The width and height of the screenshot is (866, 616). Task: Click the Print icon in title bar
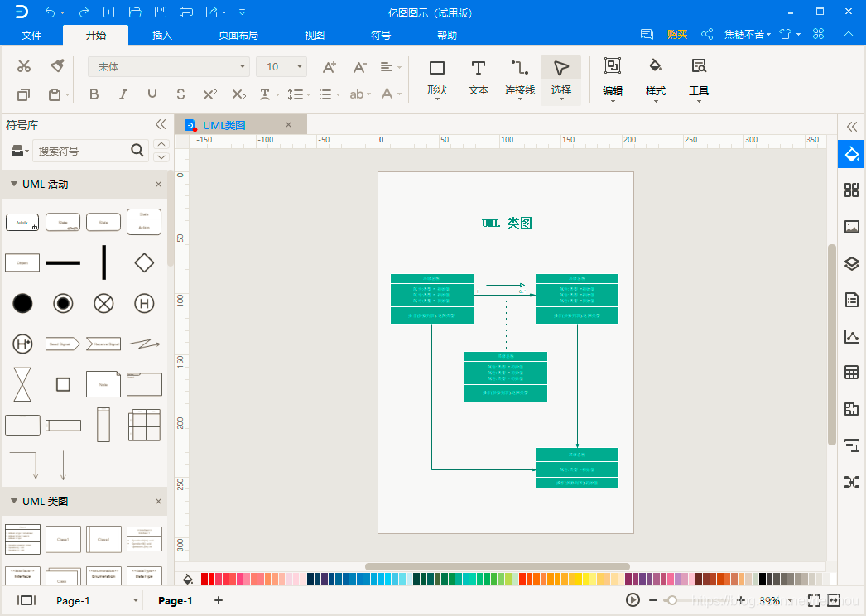[x=186, y=12]
